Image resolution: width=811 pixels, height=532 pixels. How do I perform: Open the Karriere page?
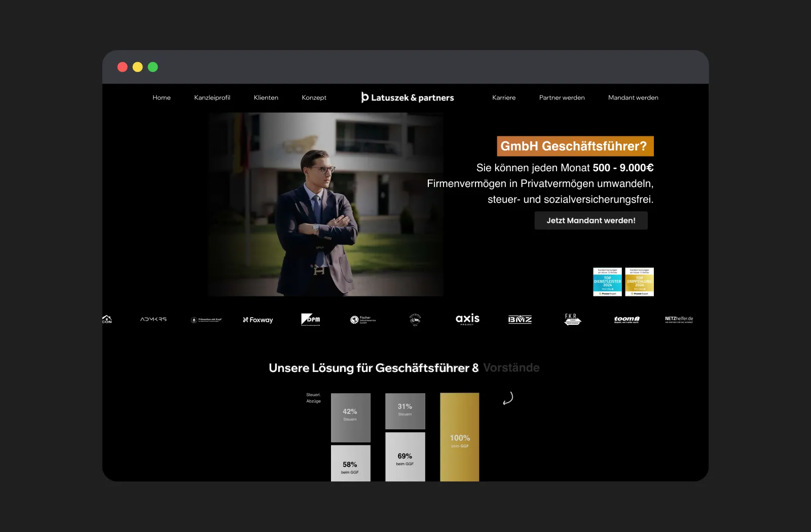504,98
